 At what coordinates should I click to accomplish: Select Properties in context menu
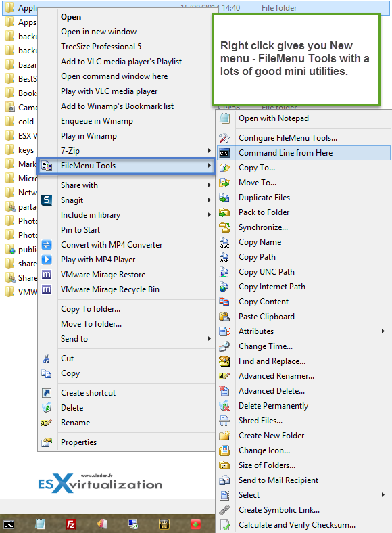click(79, 442)
